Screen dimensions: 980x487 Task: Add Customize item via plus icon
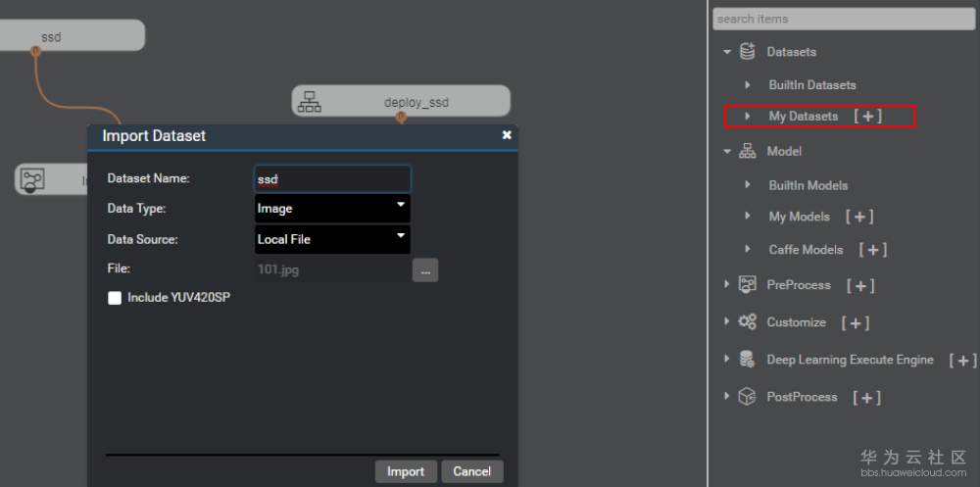856,322
